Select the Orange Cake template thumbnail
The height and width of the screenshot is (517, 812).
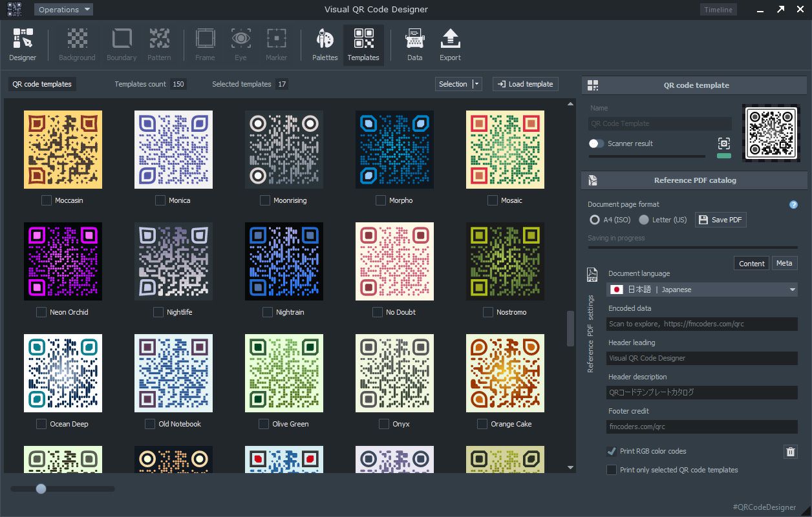point(505,373)
